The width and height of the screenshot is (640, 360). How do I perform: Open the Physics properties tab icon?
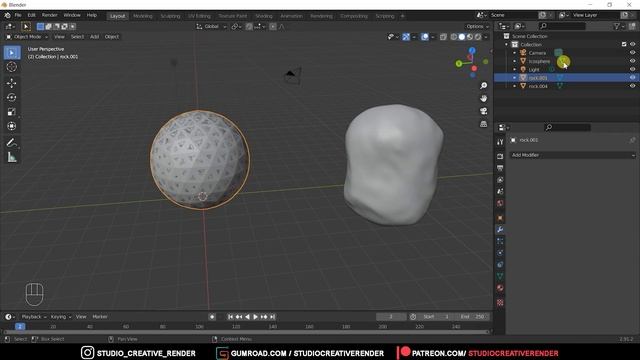coord(500,253)
